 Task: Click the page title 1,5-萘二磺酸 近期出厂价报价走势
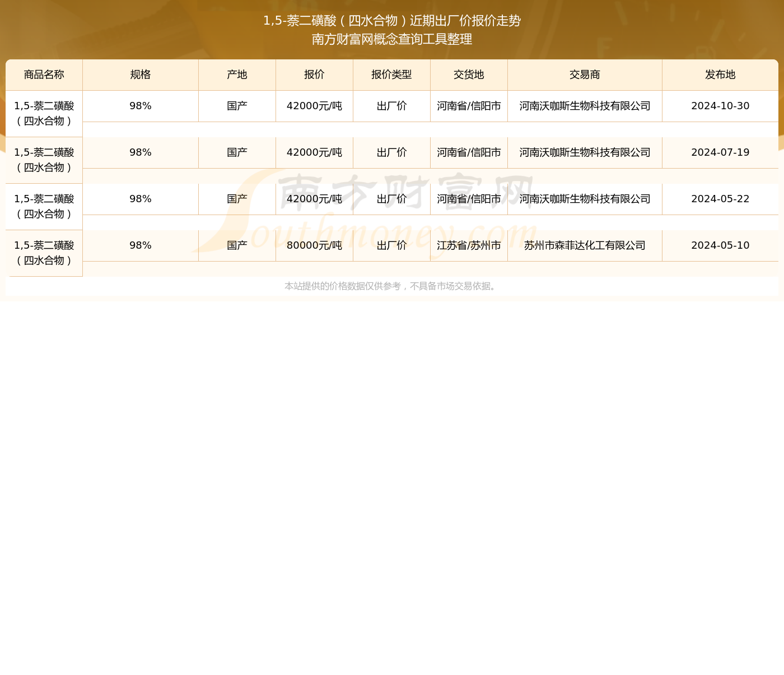point(392,21)
